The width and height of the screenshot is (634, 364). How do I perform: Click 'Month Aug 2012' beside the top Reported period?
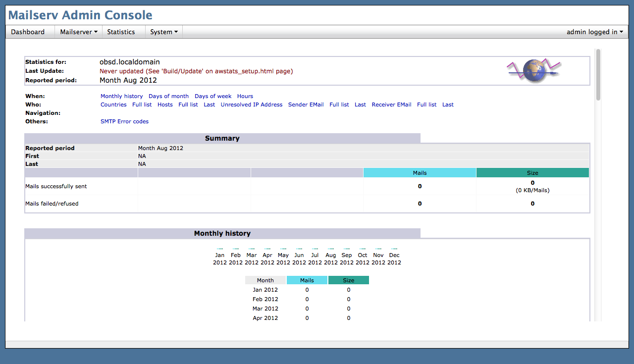coord(128,80)
